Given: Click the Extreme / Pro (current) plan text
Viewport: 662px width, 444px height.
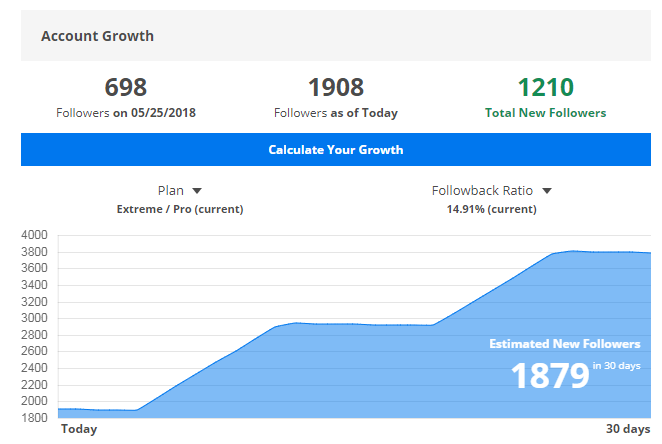Looking at the screenshot, I should (x=180, y=209).
